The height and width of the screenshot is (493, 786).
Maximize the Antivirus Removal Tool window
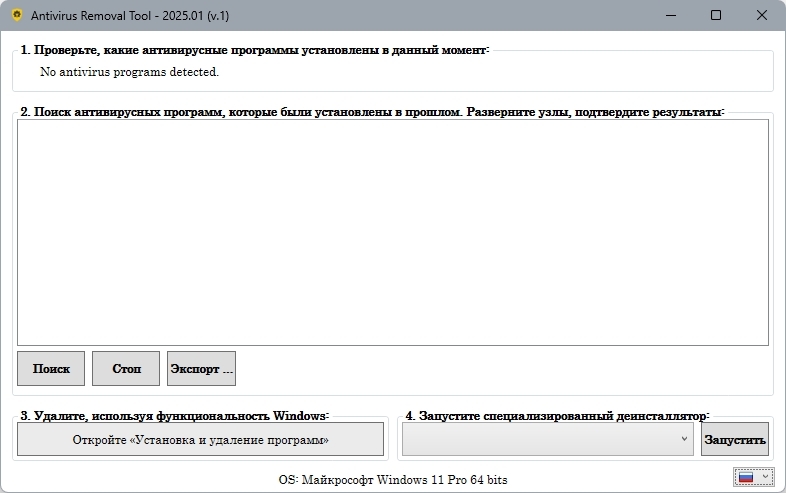click(x=716, y=15)
